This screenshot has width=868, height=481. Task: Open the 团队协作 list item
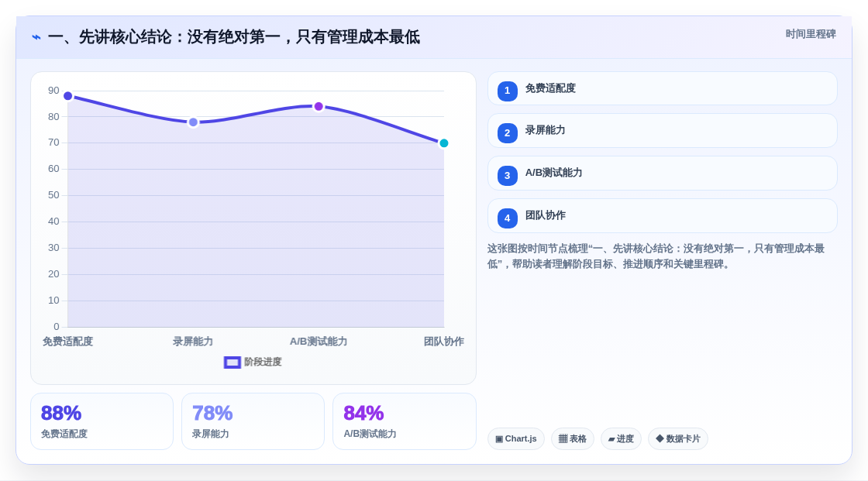(662, 216)
